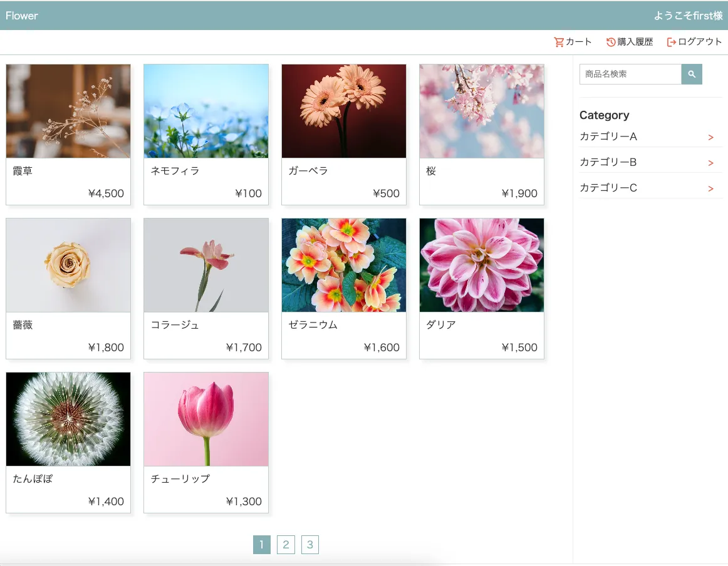Open the cart via the cart icon
The width and height of the screenshot is (728, 566).
pos(559,41)
